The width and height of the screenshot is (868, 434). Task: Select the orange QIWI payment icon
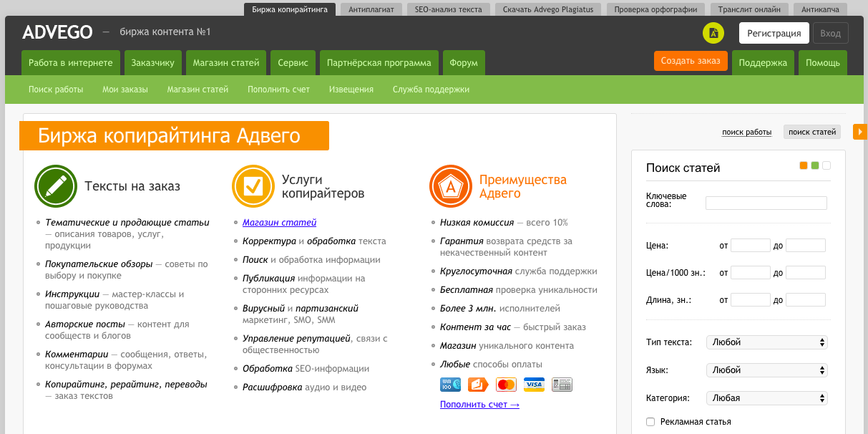click(478, 385)
